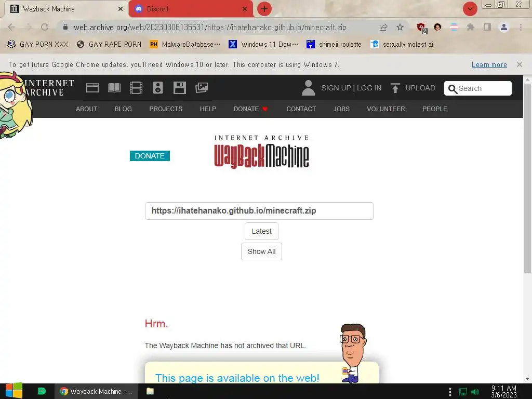Click the Wayback Machine logo
The image size is (532, 399).
click(261, 151)
